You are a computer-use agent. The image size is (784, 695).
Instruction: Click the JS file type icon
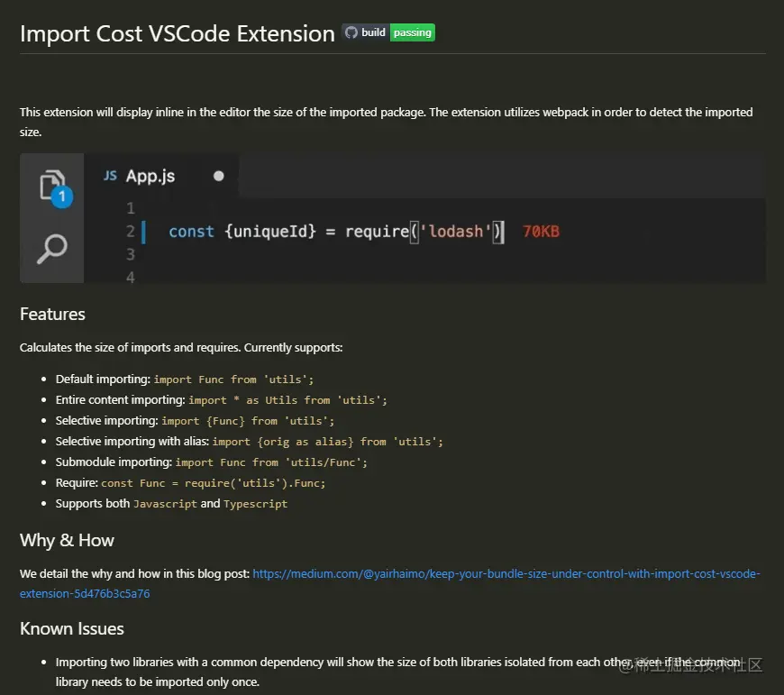pyautogui.click(x=111, y=176)
